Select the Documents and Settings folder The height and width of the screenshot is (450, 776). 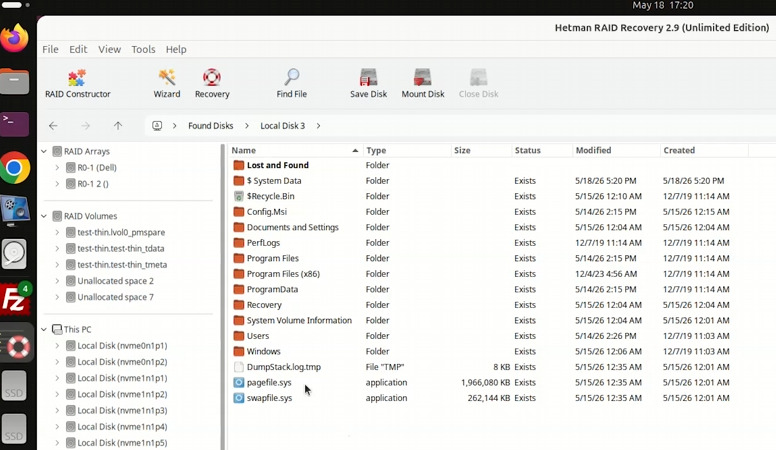click(292, 227)
